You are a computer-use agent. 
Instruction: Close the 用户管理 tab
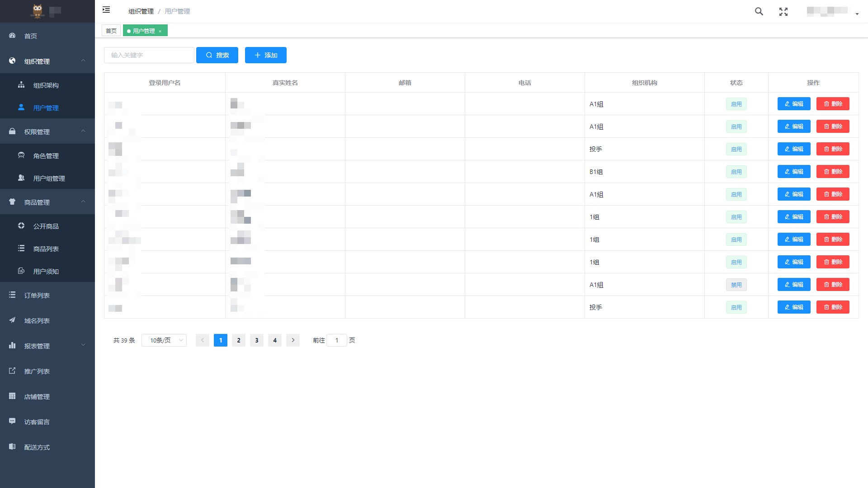(x=160, y=31)
